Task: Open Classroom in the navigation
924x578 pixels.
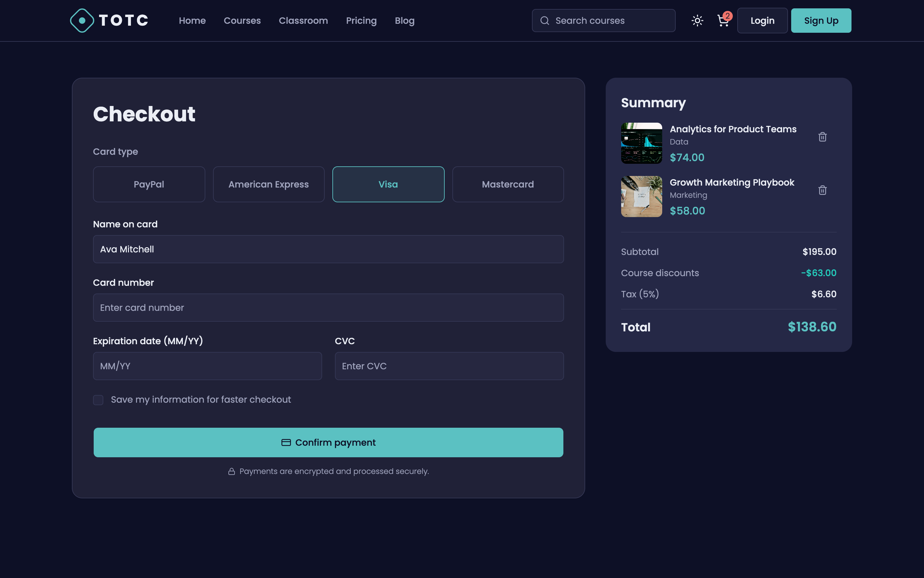Action: click(x=303, y=21)
